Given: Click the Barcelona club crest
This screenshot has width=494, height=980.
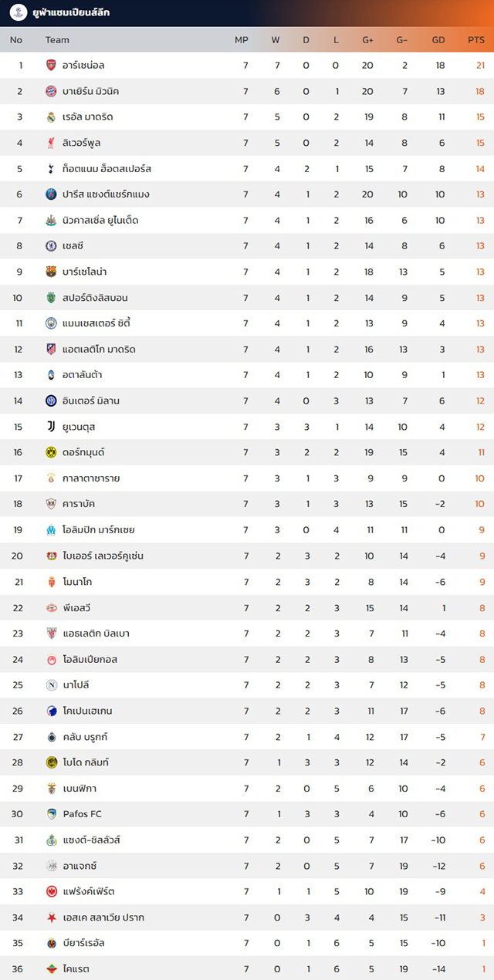Looking at the screenshot, I should pos(51,272).
